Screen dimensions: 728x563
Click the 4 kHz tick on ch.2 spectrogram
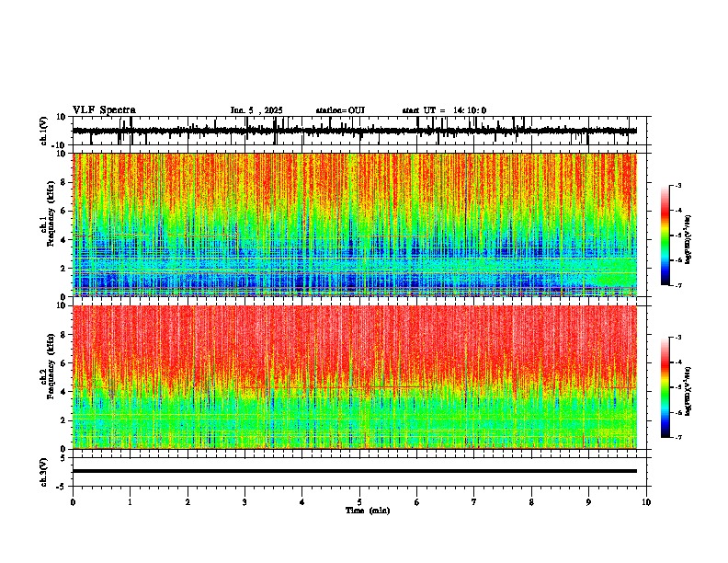click(64, 392)
